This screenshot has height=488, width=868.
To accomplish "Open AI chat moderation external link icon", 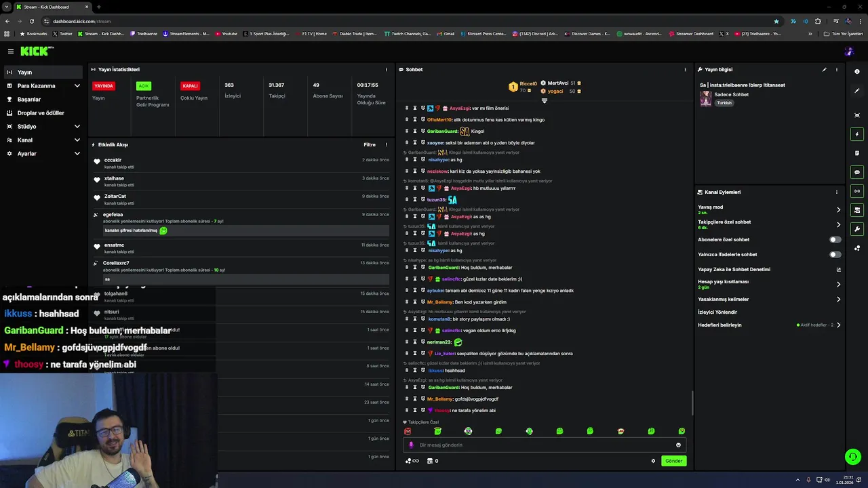I will click(838, 269).
